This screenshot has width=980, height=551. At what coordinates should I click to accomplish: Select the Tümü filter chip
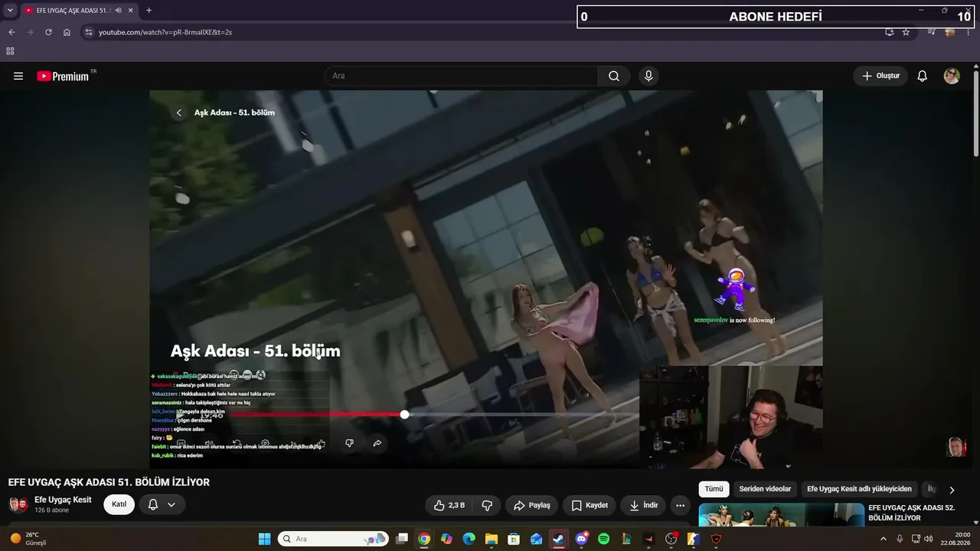pyautogui.click(x=714, y=489)
